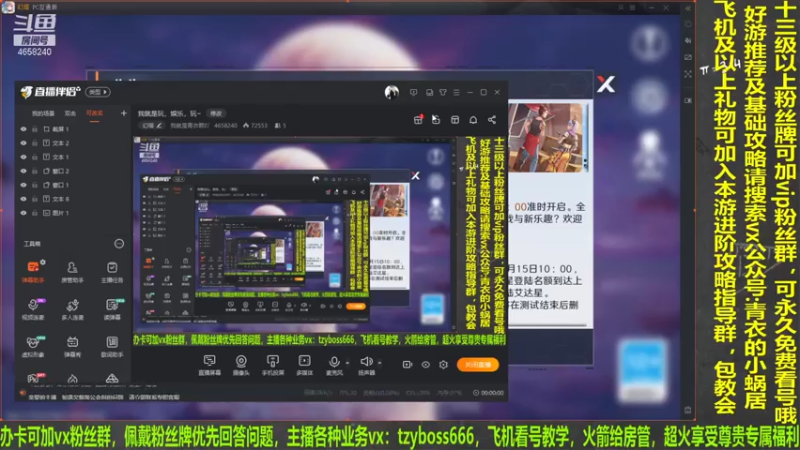Open the 读弹幕 tool

point(112,309)
